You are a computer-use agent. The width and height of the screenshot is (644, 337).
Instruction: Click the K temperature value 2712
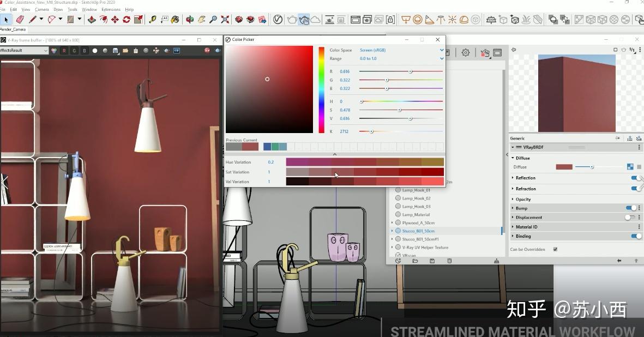tap(344, 131)
